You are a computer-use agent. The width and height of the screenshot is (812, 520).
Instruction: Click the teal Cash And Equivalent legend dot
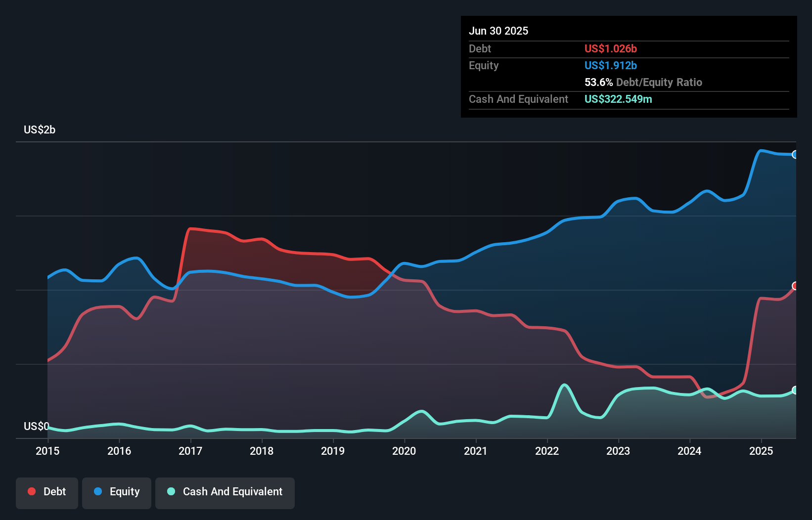(171, 491)
